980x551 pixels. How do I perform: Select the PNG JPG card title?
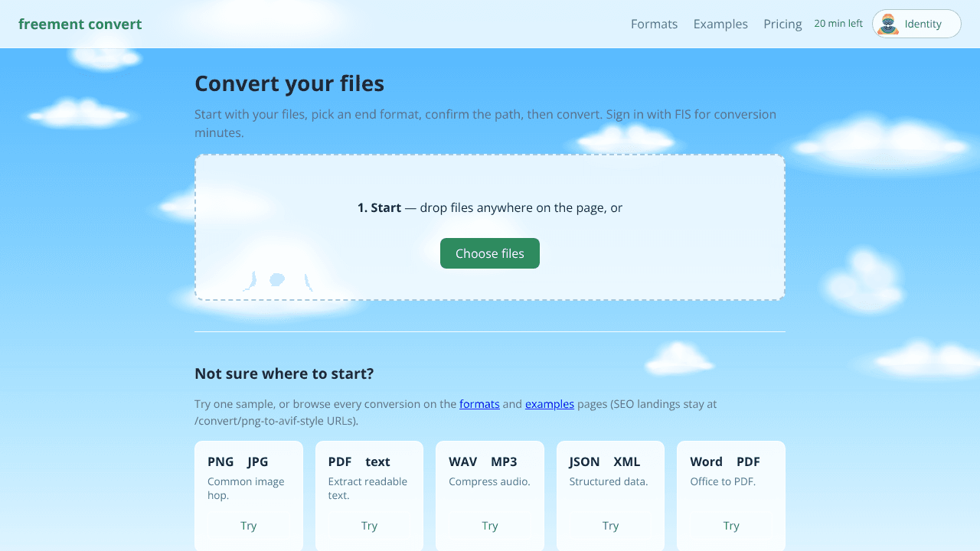238,461
